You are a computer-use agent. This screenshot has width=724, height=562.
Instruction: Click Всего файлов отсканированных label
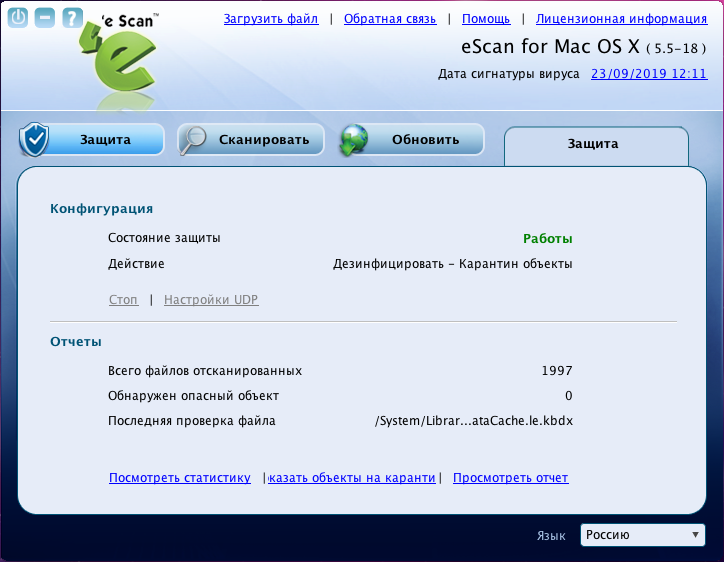point(205,371)
